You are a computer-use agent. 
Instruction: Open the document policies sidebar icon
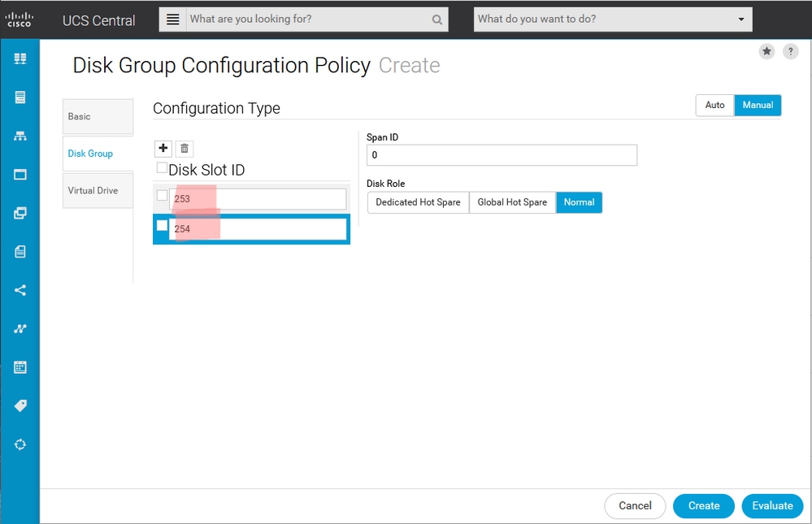tap(20, 252)
